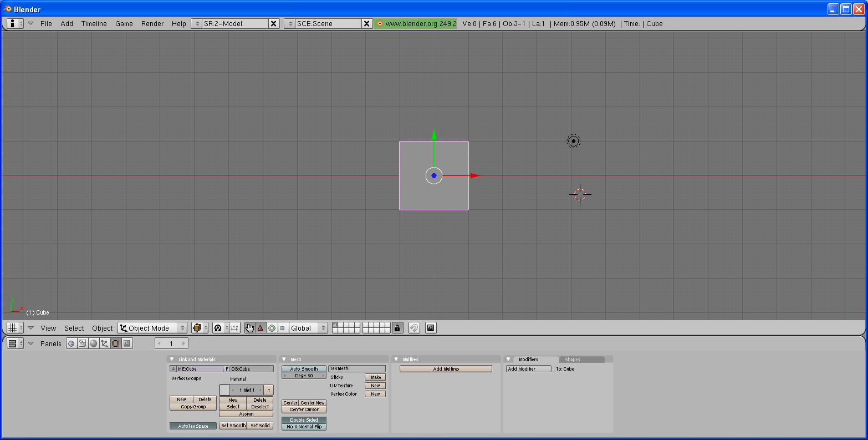Open the Object Mode dropdown

[152, 327]
